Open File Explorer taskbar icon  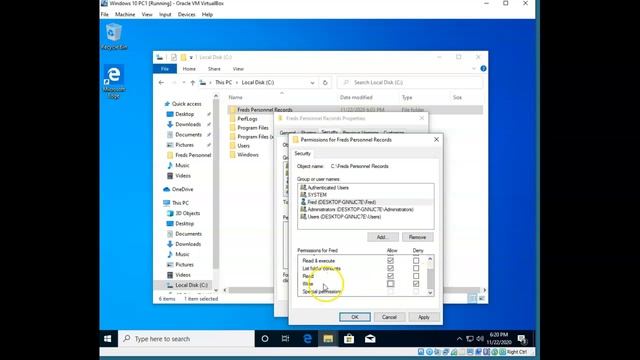coord(328,339)
